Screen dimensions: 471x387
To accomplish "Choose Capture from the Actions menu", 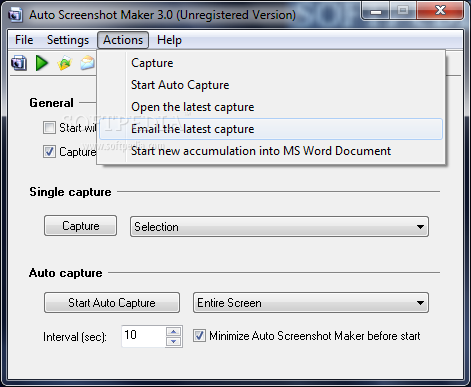I will tap(271, 63).
